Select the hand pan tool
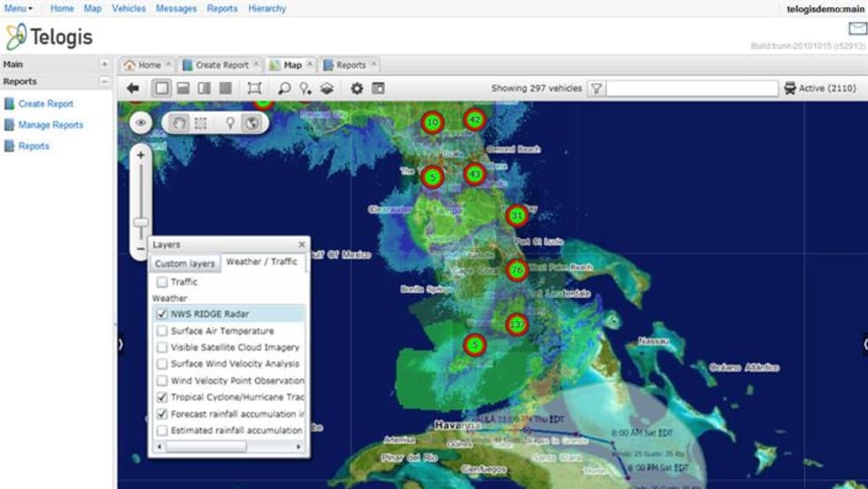This screenshot has height=489, width=868. [180, 123]
